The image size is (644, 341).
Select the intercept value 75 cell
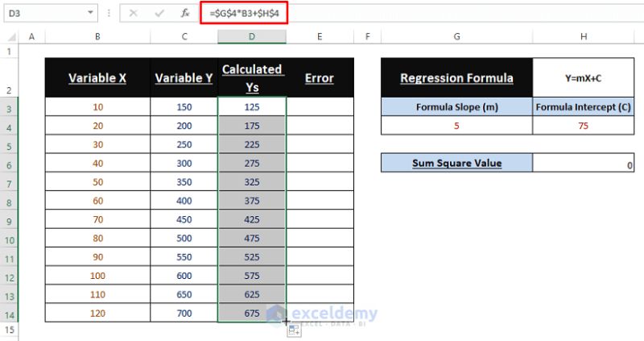(x=583, y=126)
